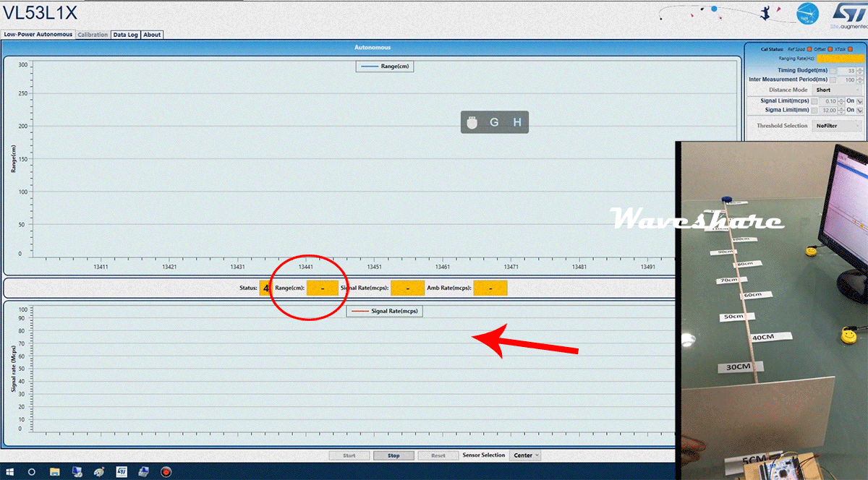Click the Start button
Screen dimensions: 868x480
pos(349,455)
